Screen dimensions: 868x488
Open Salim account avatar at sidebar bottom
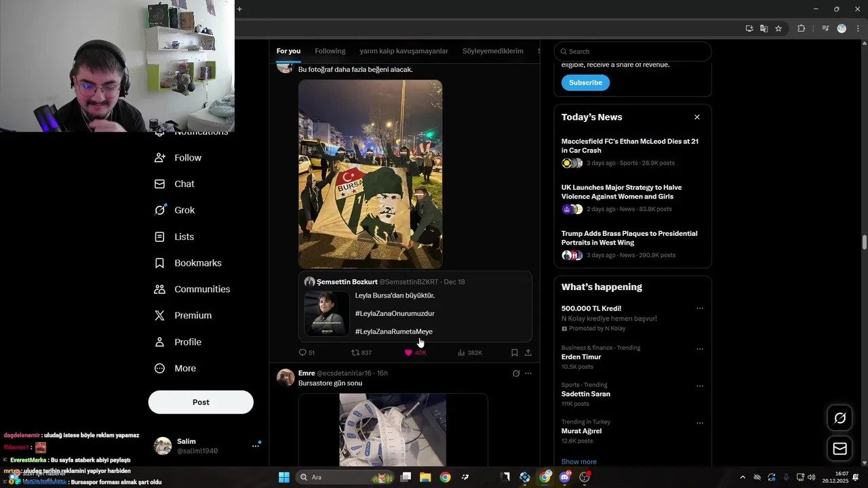pos(163,446)
